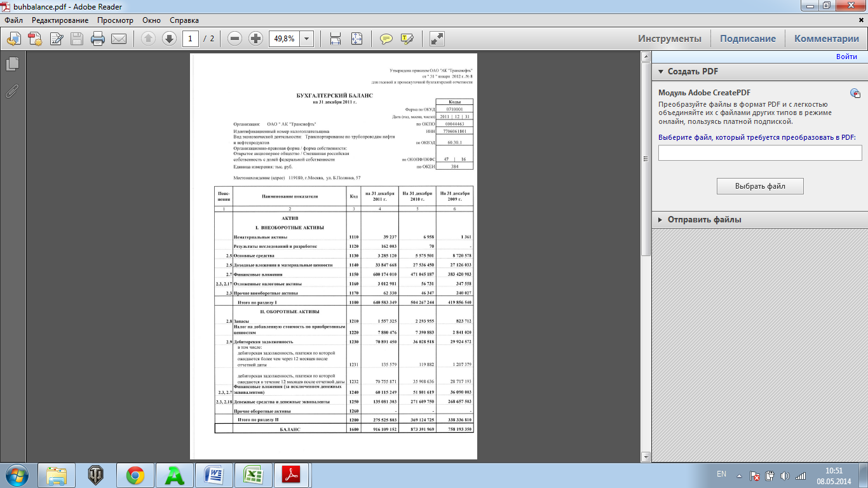The width and height of the screenshot is (868, 488).
Task: Click the convert file to PDF icon
Action: (35, 39)
